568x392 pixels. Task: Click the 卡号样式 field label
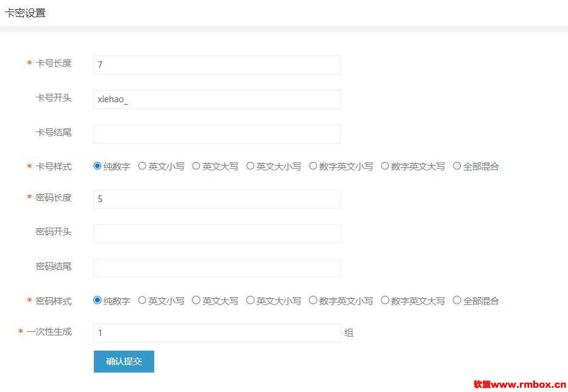[54, 167]
